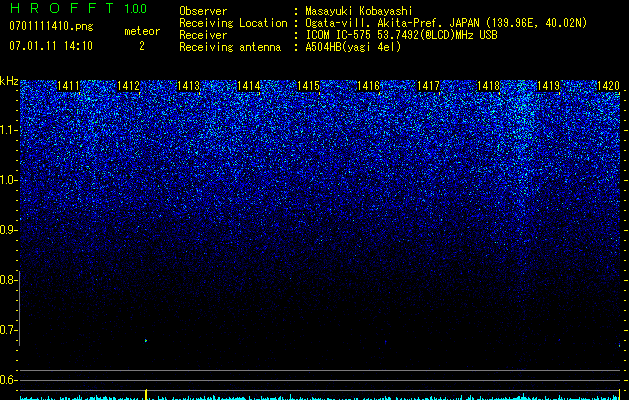The height and width of the screenshot is (400, 629).
Task: Click the 1420 time marker
Action: pos(609,86)
